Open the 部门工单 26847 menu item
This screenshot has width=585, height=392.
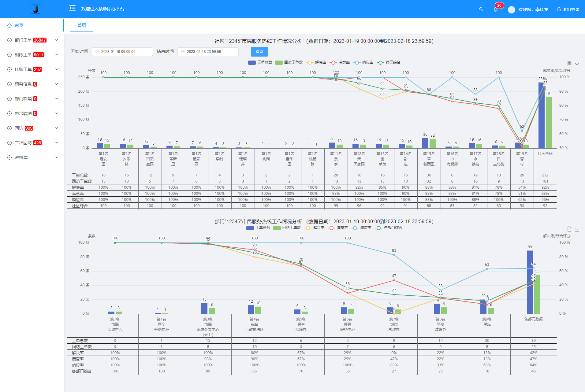pyautogui.click(x=32, y=40)
